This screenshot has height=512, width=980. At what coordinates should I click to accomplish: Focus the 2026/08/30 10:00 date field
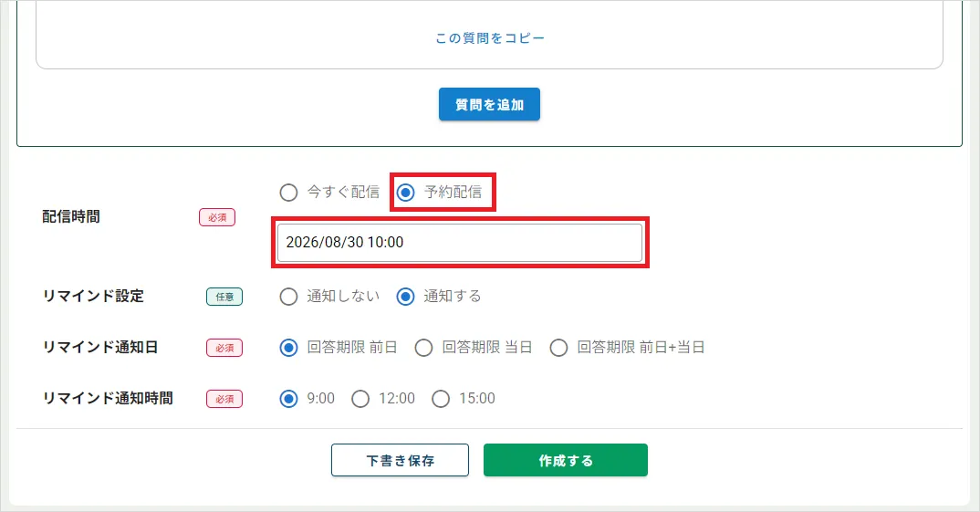(460, 243)
